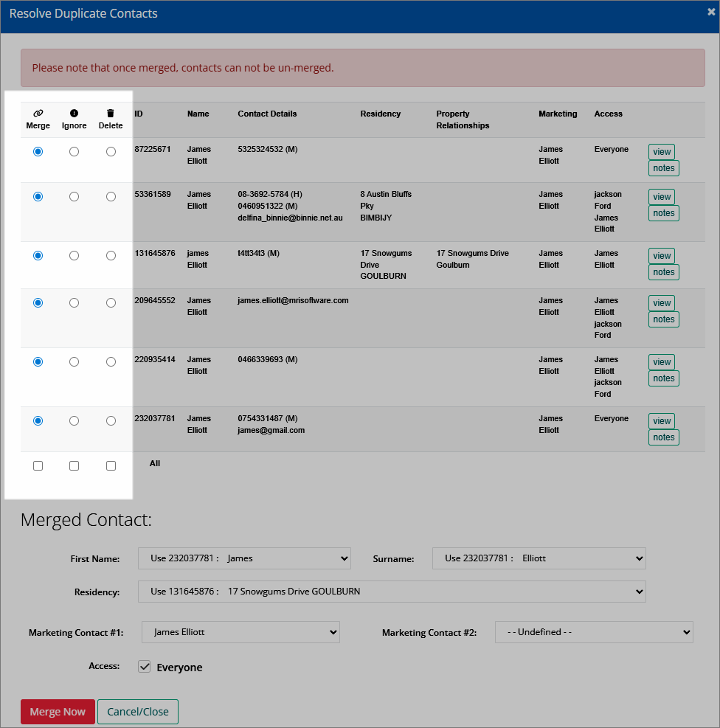Click the Cancel/Close button
The image size is (720, 728).
pyautogui.click(x=138, y=711)
